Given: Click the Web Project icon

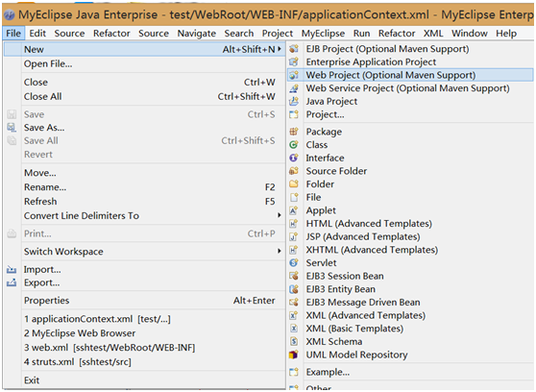Looking at the screenshot, I should pyautogui.click(x=294, y=75).
